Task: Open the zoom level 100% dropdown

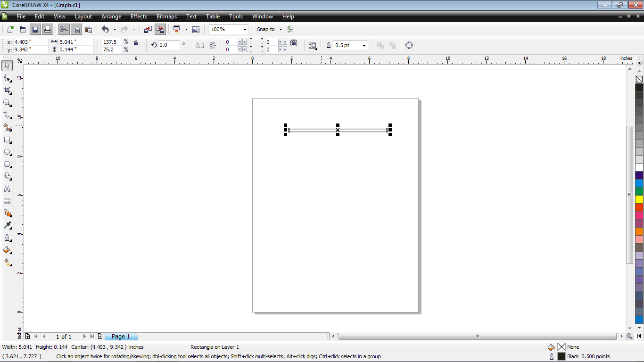Action: point(245,29)
